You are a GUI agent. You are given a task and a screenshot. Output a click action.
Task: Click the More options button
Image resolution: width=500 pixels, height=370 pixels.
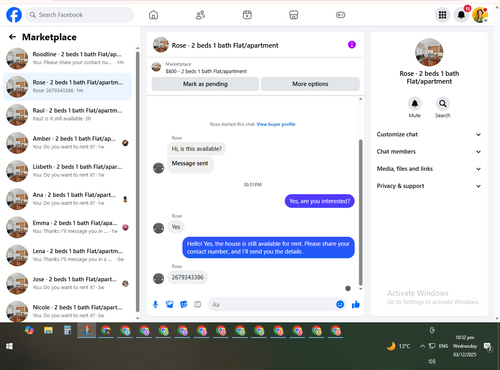click(310, 84)
